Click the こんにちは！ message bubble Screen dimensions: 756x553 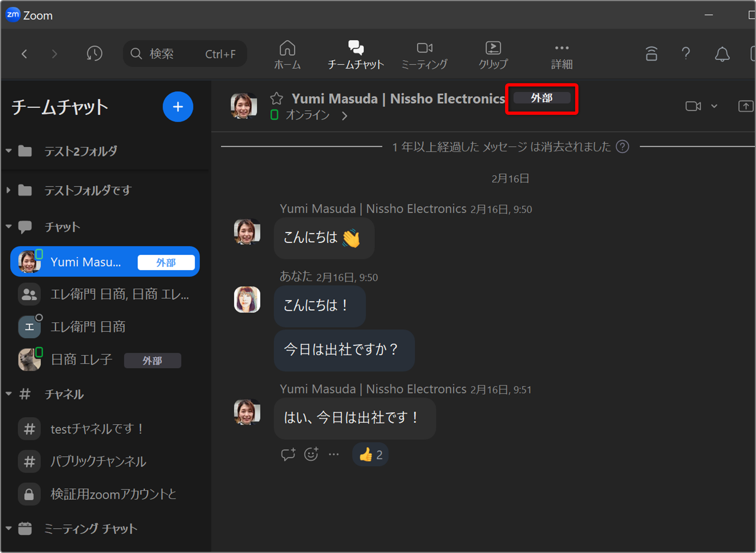[320, 306]
